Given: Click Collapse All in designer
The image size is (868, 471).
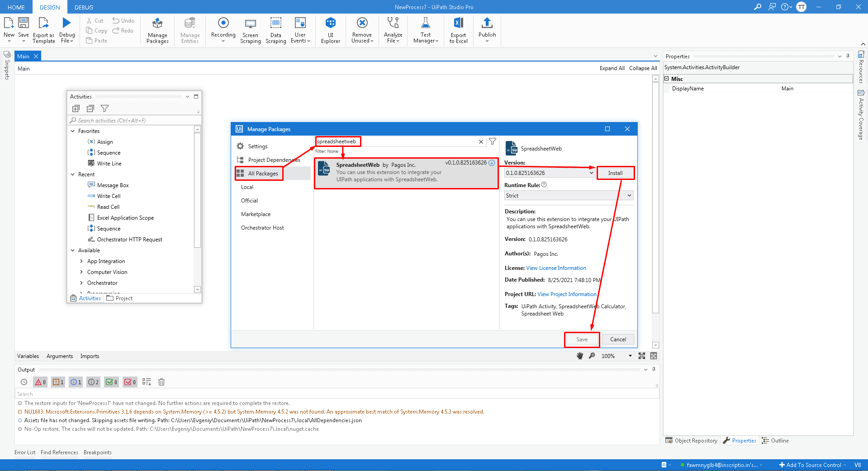Looking at the screenshot, I should coord(643,68).
